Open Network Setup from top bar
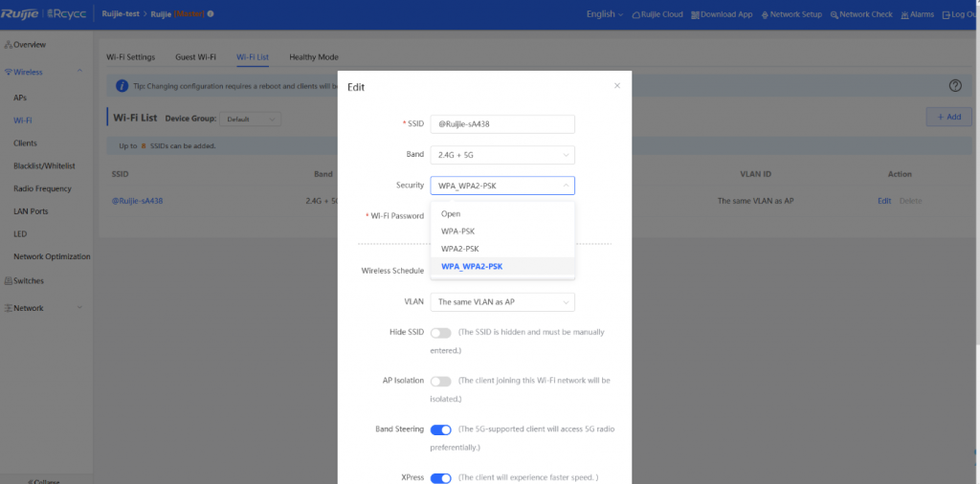 767,14
